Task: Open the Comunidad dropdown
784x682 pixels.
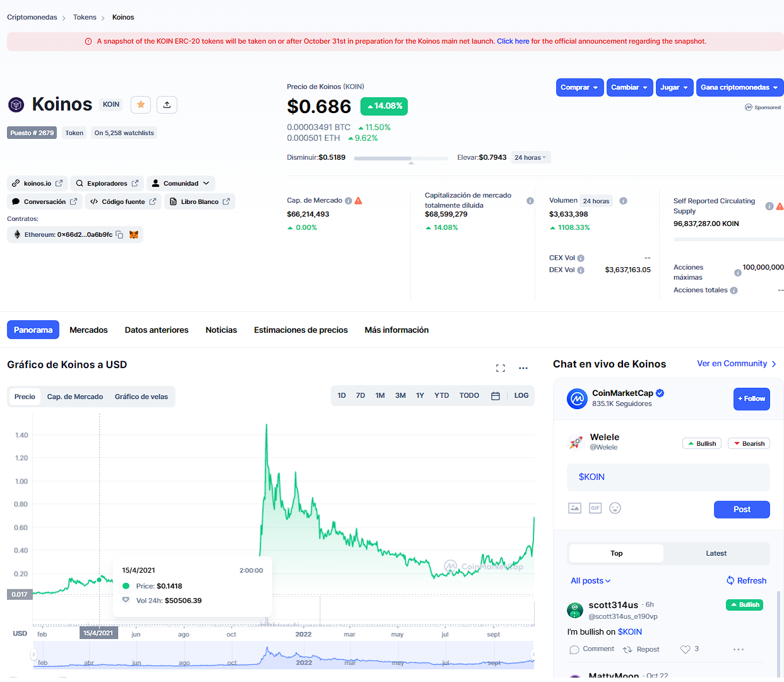Action: (x=181, y=184)
